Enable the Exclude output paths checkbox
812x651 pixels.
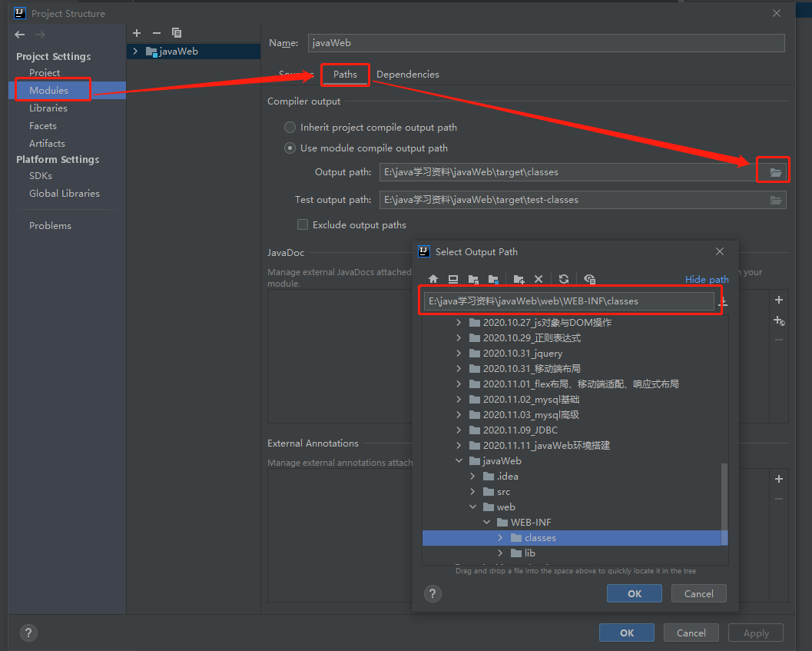click(303, 224)
